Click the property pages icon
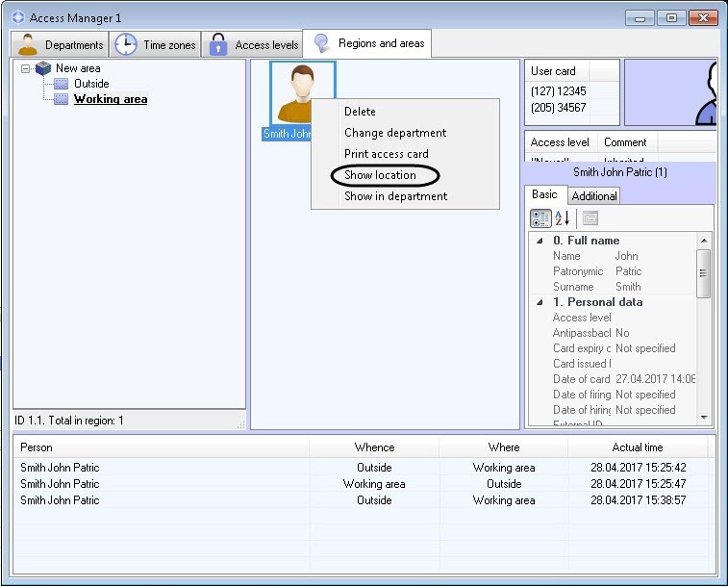 point(590,218)
